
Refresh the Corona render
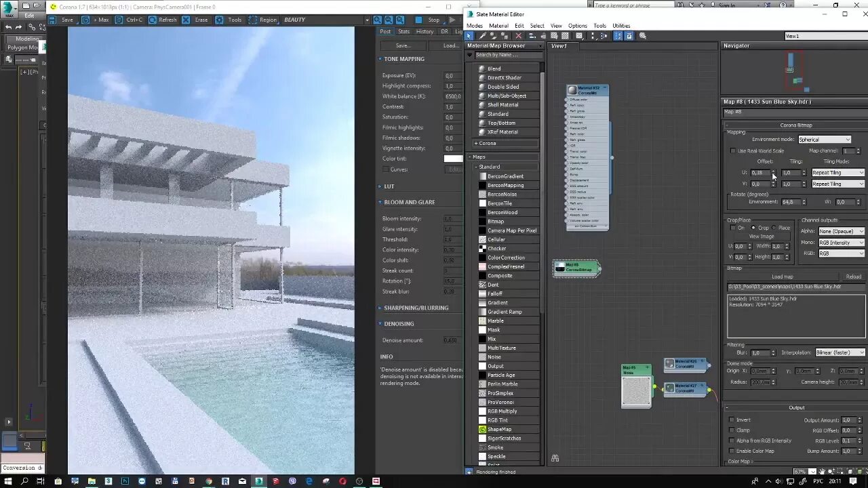[162, 20]
